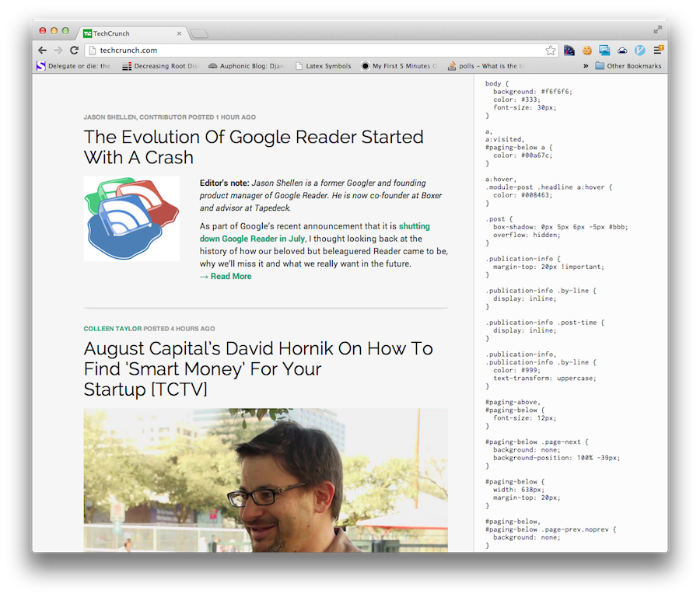This screenshot has height=597, width=700.
Task: Click 'color: #00a67c;' CSS line
Action: tap(523, 155)
